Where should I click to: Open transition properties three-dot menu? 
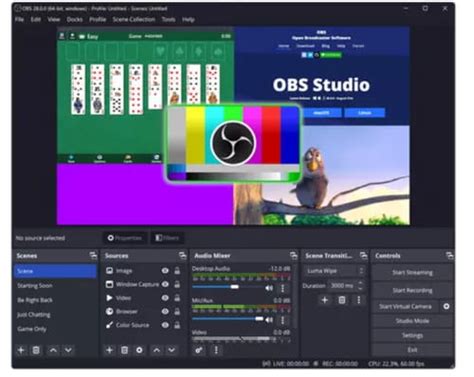359,300
